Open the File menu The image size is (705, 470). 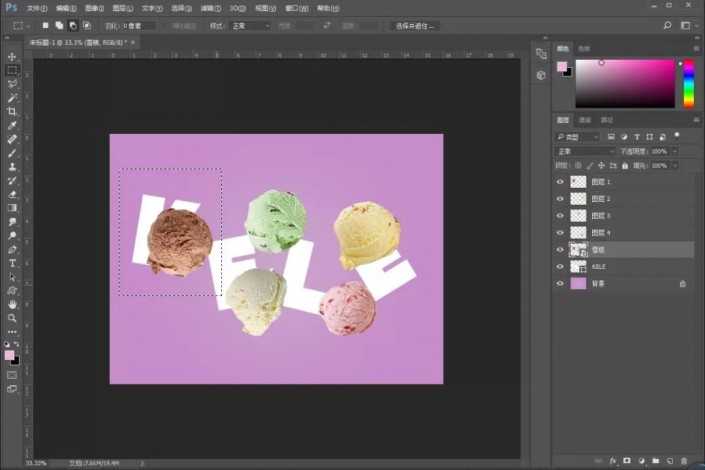(x=36, y=7)
